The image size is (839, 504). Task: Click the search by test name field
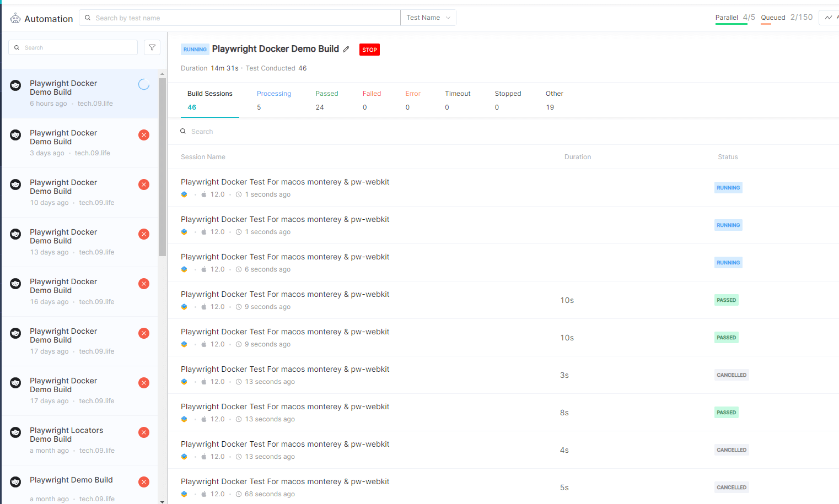point(240,17)
